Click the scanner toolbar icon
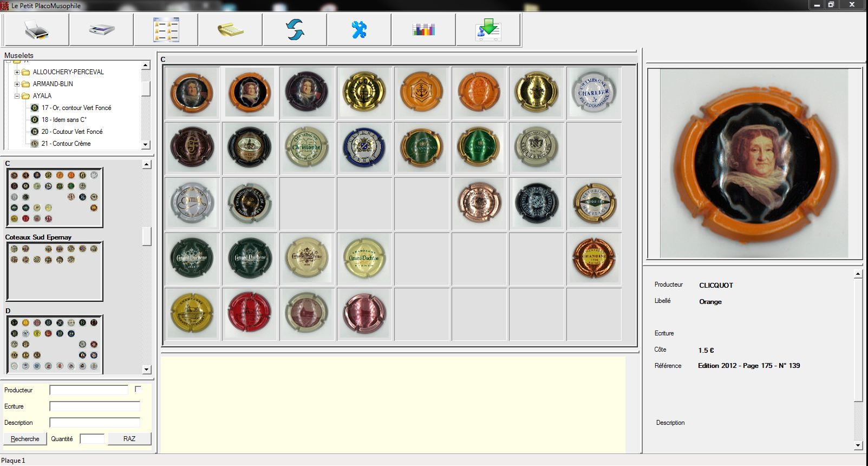868x466 pixels. pyautogui.click(x=101, y=30)
